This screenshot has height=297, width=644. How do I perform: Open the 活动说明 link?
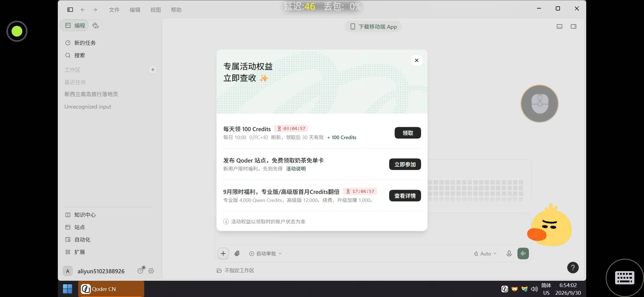(296, 169)
